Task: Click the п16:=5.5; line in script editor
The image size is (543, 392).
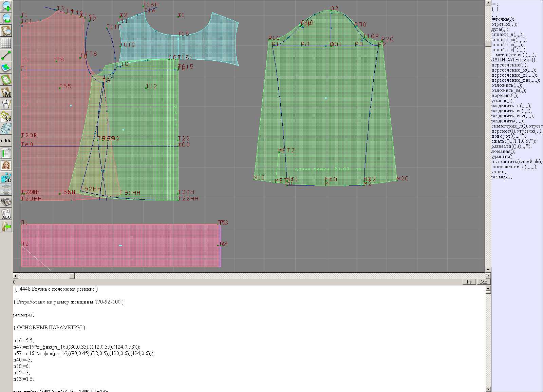Action: 24,340
